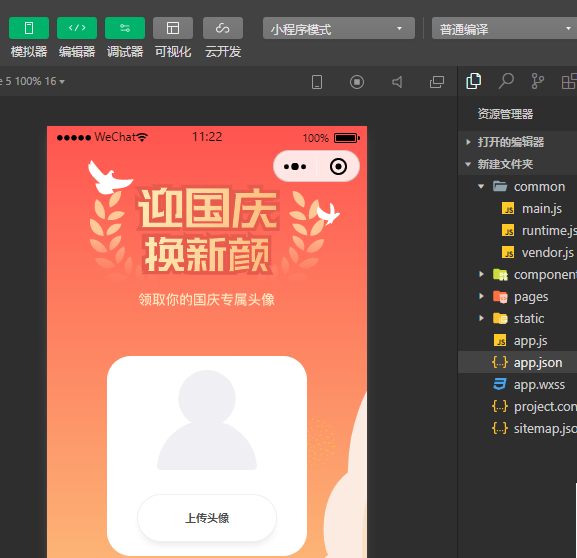The width and height of the screenshot is (577, 558).
Task: Open the search magnifier icon in sidebar
Action: tap(506, 81)
